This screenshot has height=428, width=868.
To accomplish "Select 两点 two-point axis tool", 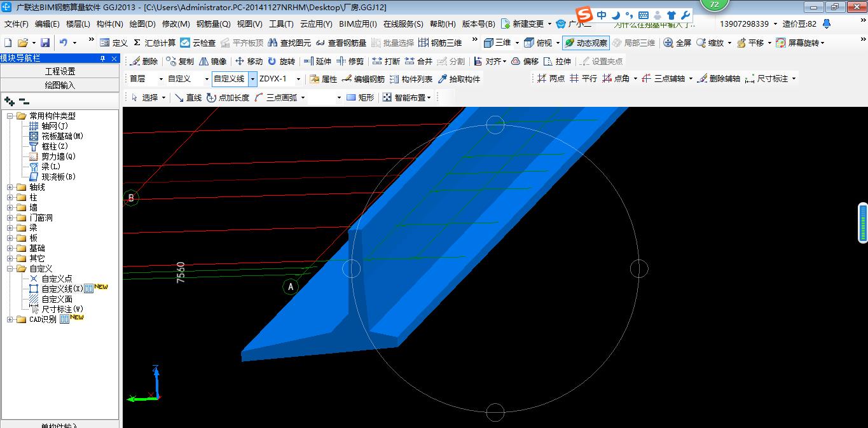I will (x=551, y=79).
